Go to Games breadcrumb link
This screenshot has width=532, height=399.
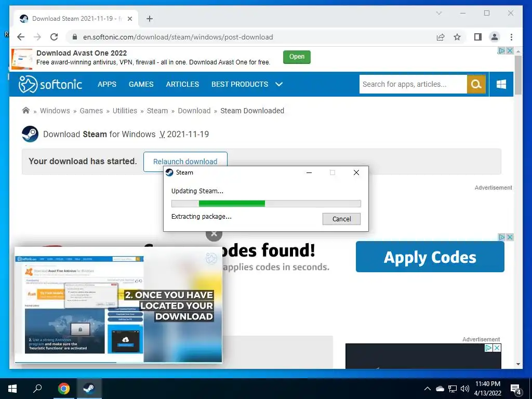tap(91, 111)
